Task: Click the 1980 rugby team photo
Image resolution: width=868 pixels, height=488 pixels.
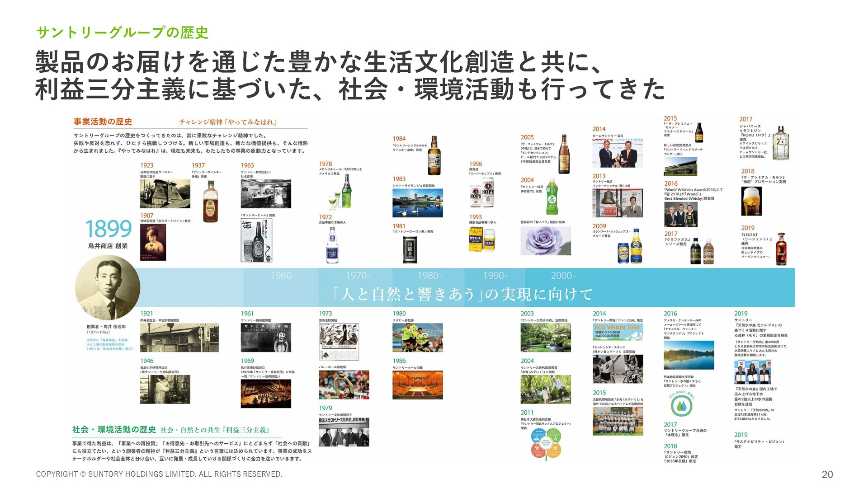Action: (x=417, y=338)
